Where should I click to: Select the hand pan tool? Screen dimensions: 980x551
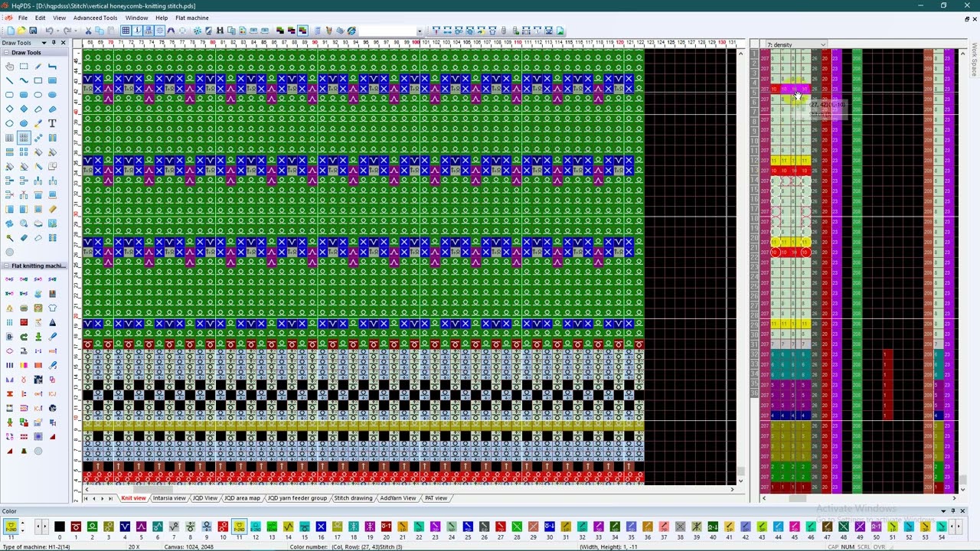tap(10, 67)
